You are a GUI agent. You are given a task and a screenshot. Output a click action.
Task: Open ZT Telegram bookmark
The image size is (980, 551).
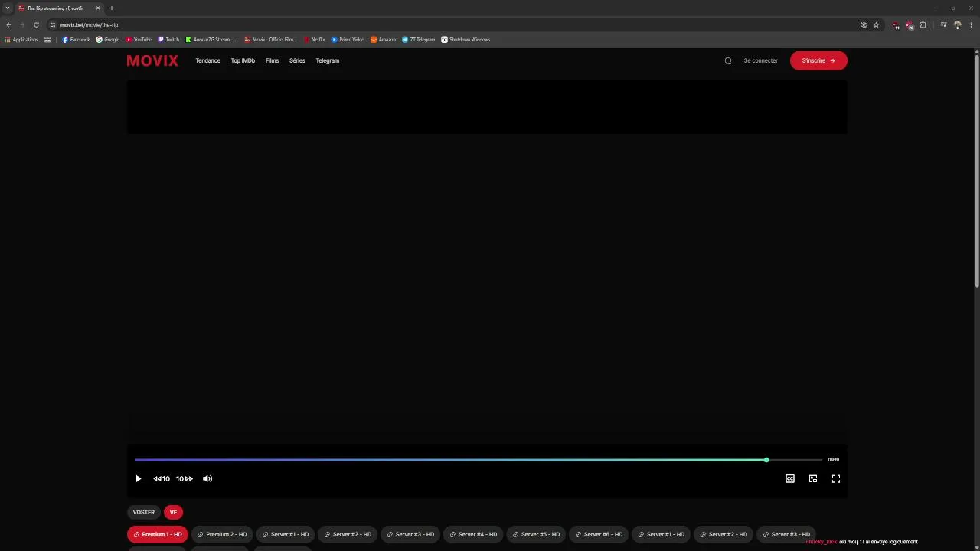pyautogui.click(x=419, y=40)
